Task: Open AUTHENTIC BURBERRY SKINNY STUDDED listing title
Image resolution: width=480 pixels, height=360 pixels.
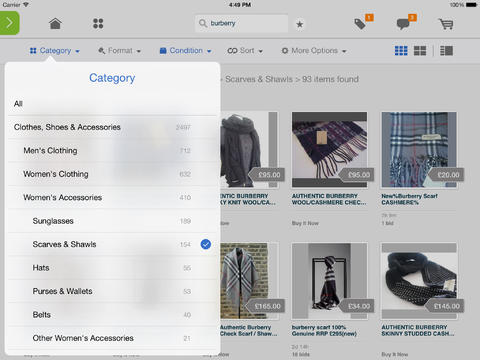Action: (418, 330)
